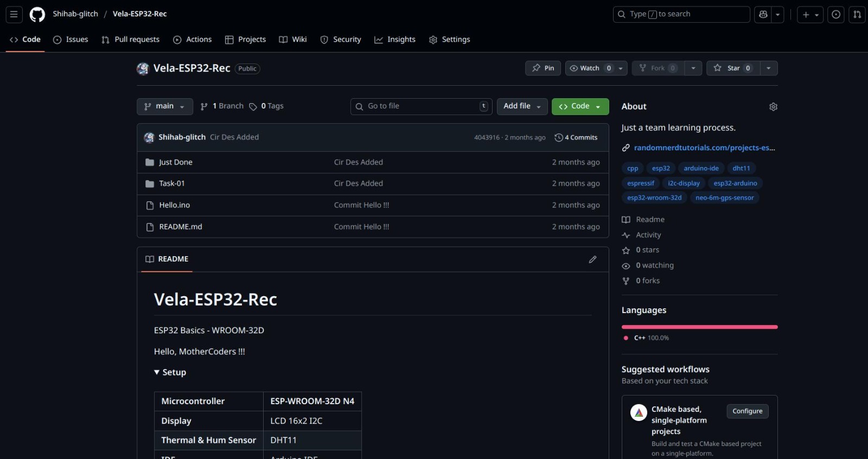Open the Copilot icon in header
The width and height of the screenshot is (868, 459).
pos(763,15)
